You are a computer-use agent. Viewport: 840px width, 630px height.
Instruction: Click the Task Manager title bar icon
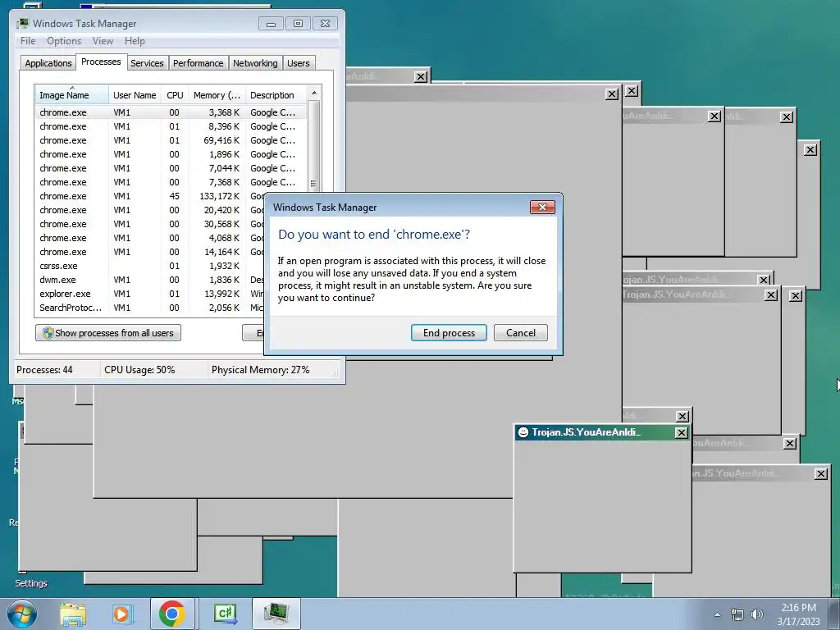pos(22,24)
